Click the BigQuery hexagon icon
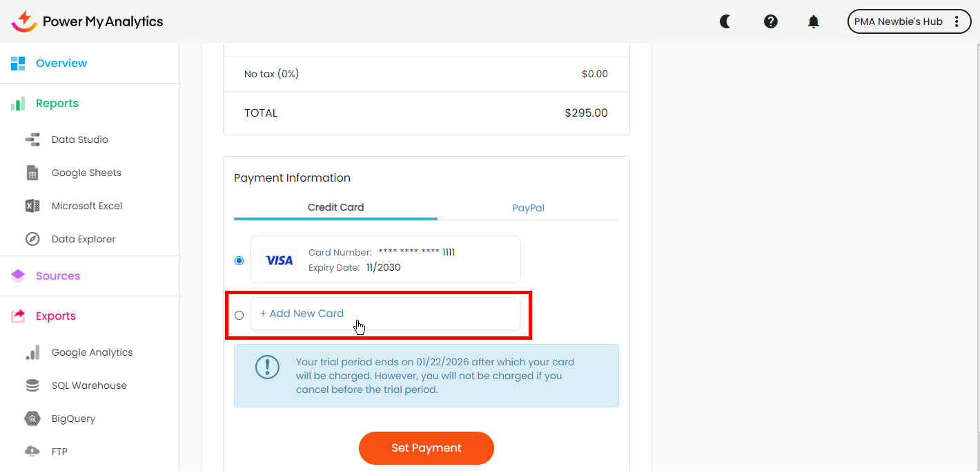Image resolution: width=980 pixels, height=471 pixels. (32, 419)
